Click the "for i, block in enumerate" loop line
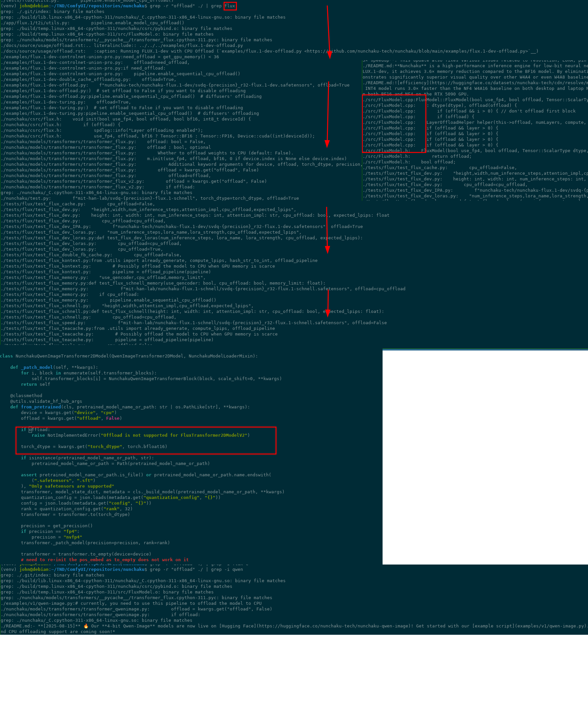The height and width of the screenshot is (701, 588). pyautogui.click(x=89, y=373)
